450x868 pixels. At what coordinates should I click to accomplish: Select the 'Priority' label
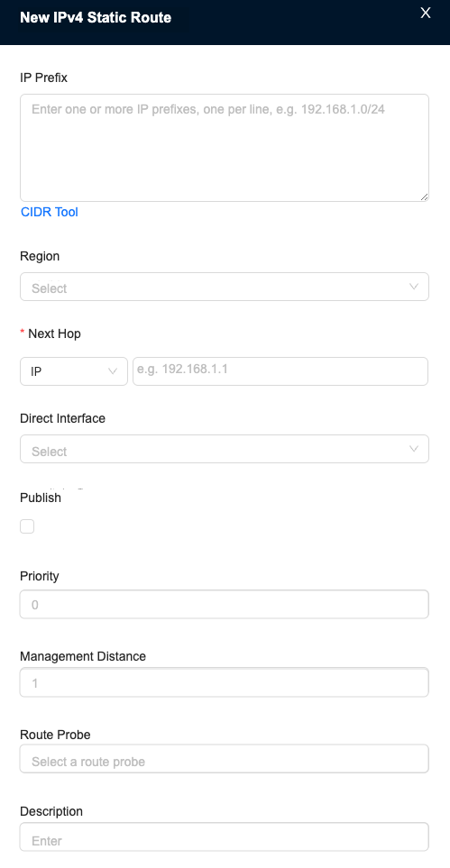click(x=40, y=576)
